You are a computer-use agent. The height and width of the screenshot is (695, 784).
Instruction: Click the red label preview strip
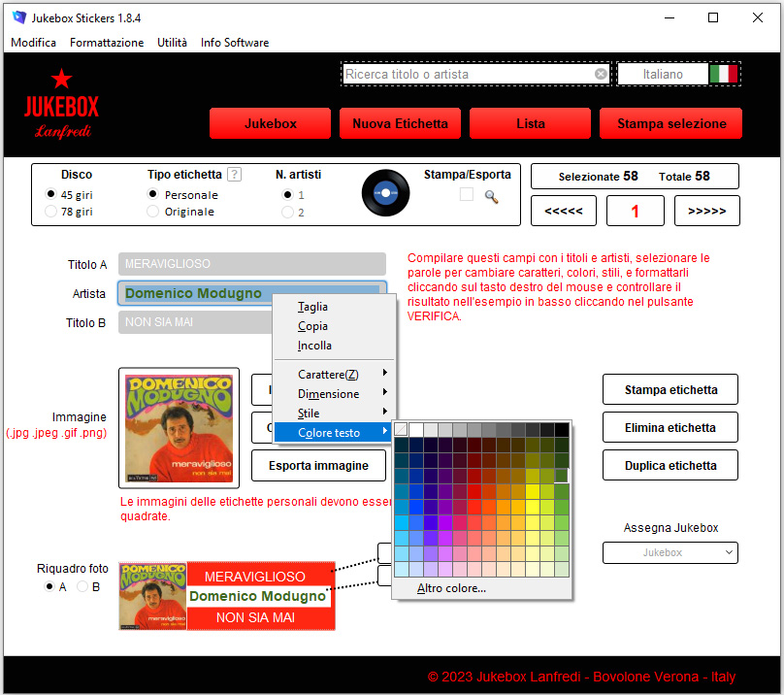(227, 595)
